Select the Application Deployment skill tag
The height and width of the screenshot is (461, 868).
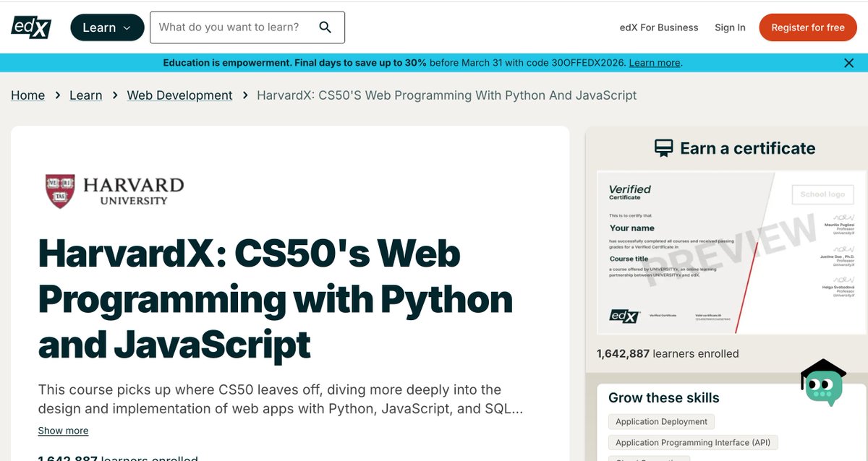[x=662, y=421]
